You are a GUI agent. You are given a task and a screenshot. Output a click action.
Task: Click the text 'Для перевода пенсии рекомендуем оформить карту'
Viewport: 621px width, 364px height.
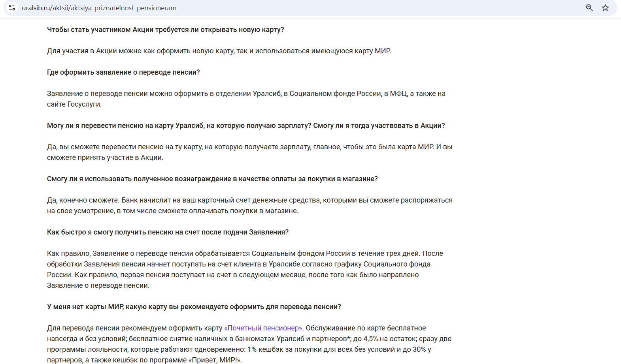tap(135, 328)
